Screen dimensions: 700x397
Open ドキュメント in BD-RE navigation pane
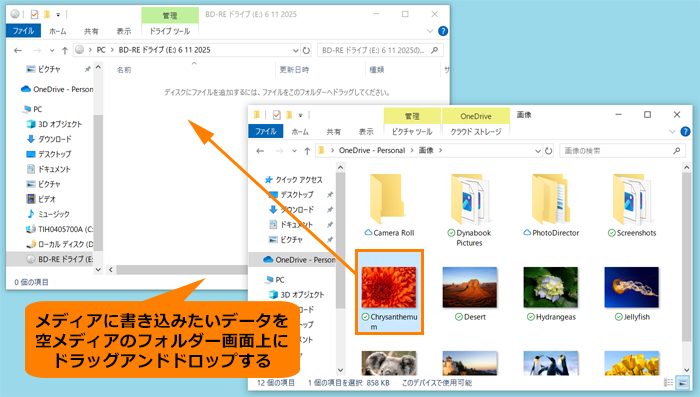pos(49,169)
